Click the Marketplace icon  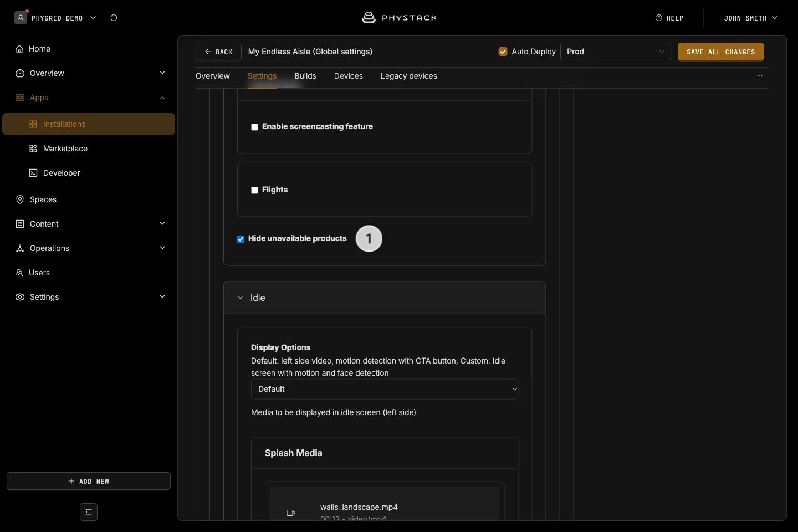click(x=33, y=149)
